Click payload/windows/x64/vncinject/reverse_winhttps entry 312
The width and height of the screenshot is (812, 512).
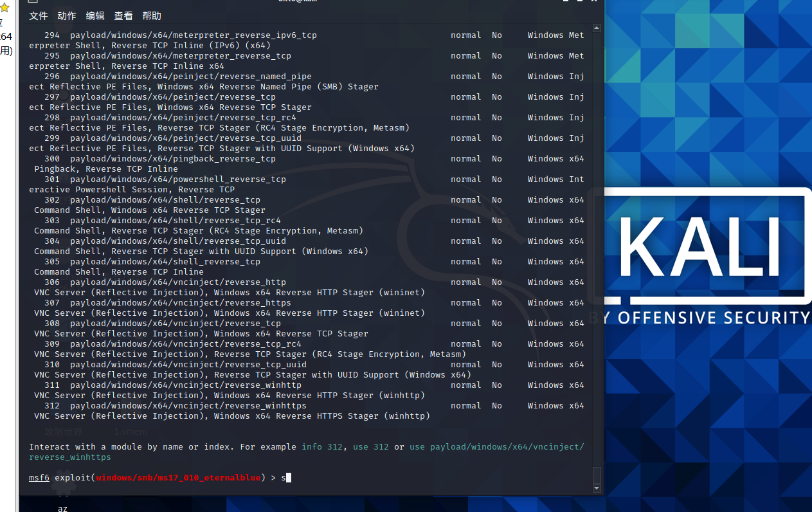pos(188,406)
